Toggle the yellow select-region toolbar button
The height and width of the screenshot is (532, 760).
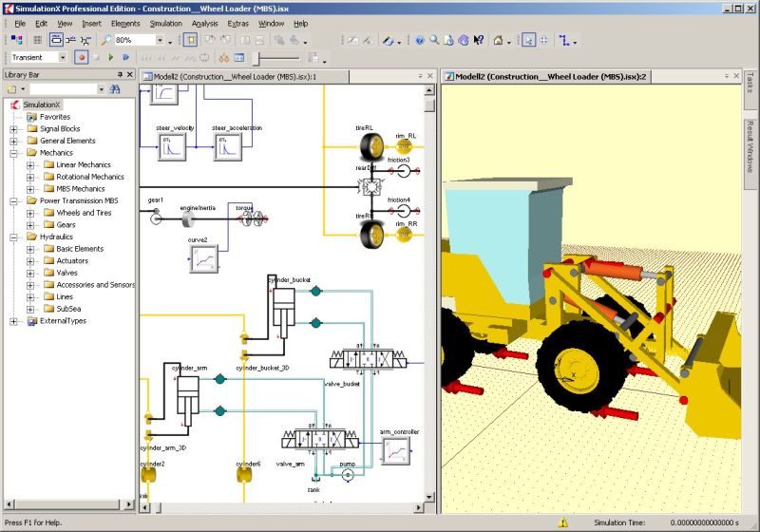(191, 40)
